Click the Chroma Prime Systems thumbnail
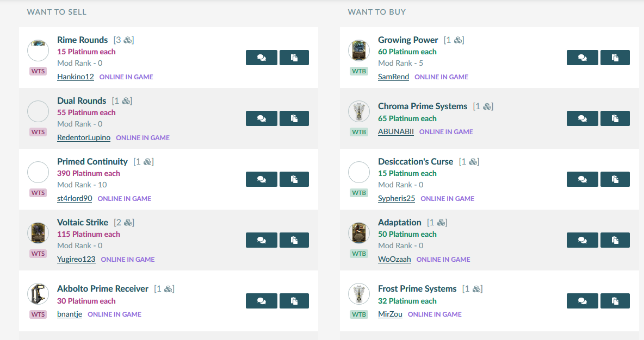644x340 pixels. coord(359,111)
